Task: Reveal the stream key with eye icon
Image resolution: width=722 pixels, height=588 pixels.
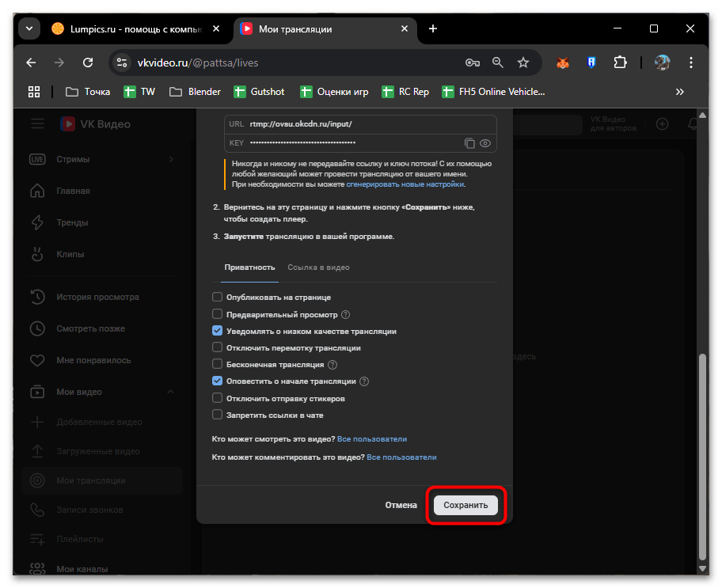Action: (486, 143)
